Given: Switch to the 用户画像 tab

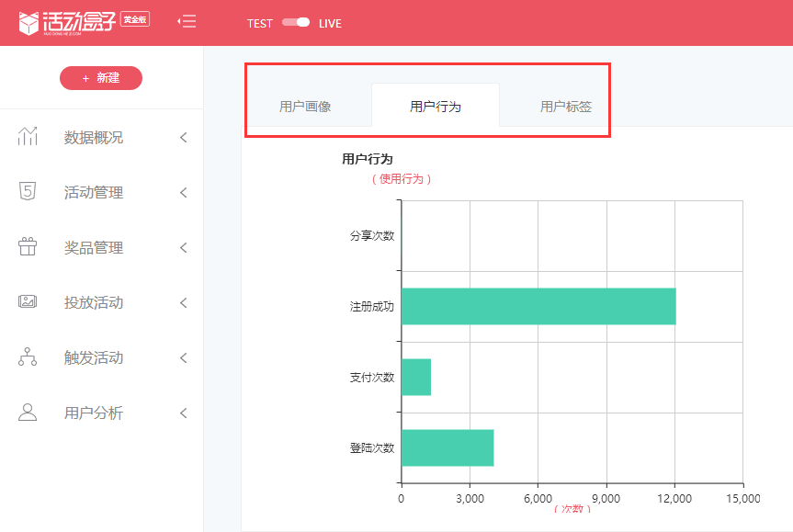Looking at the screenshot, I should click(305, 107).
